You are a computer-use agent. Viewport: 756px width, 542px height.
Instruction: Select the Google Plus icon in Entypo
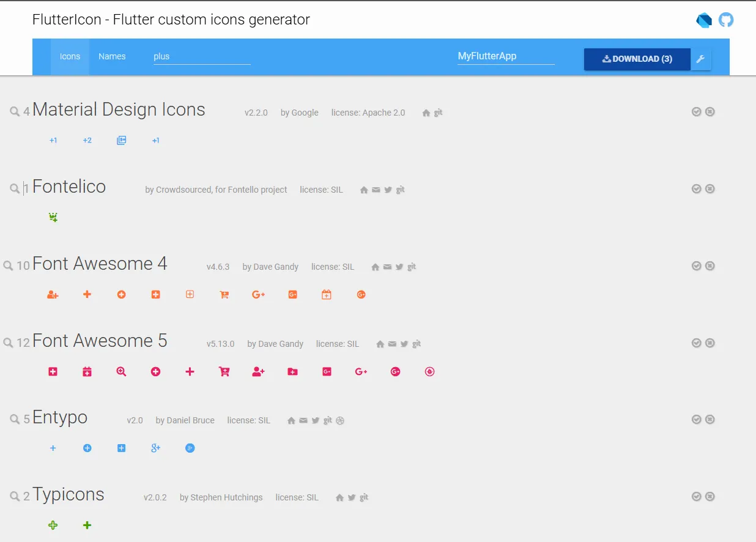click(155, 448)
